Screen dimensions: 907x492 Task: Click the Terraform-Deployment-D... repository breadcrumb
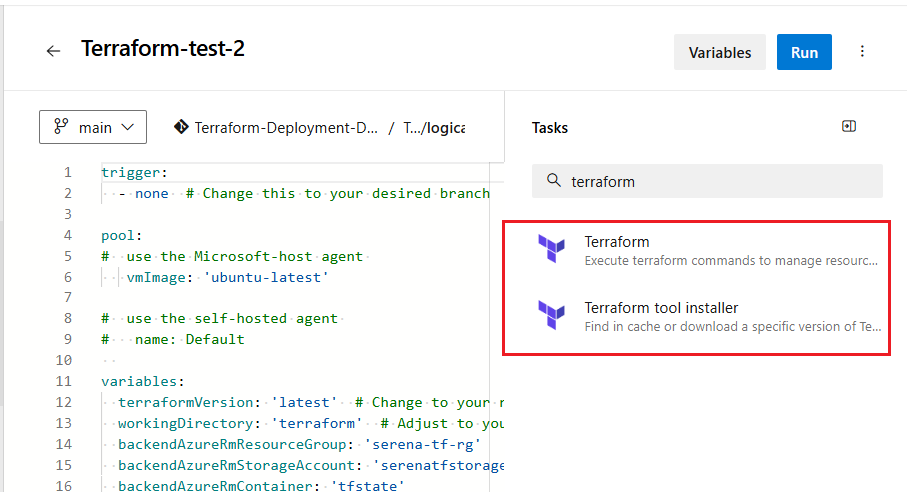(x=286, y=128)
